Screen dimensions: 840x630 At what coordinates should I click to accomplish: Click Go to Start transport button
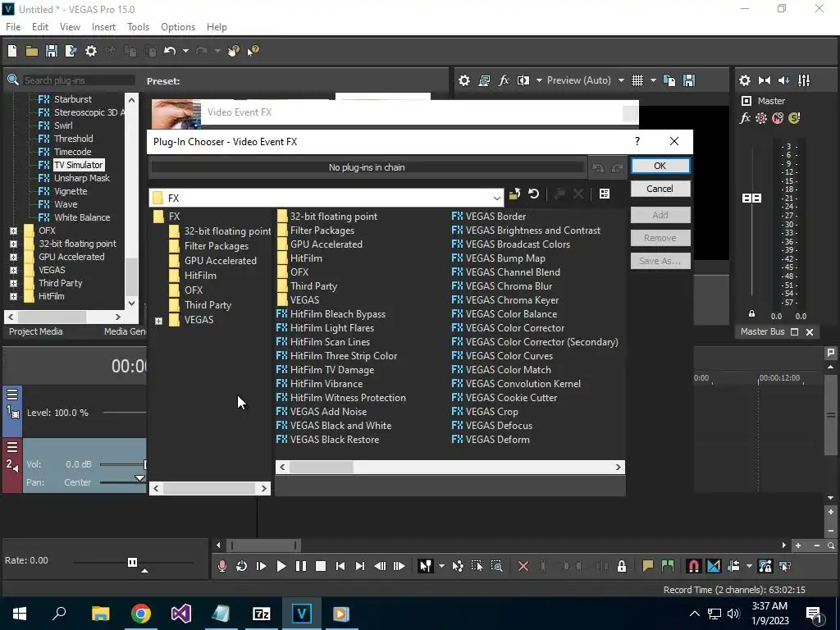tap(340, 566)
